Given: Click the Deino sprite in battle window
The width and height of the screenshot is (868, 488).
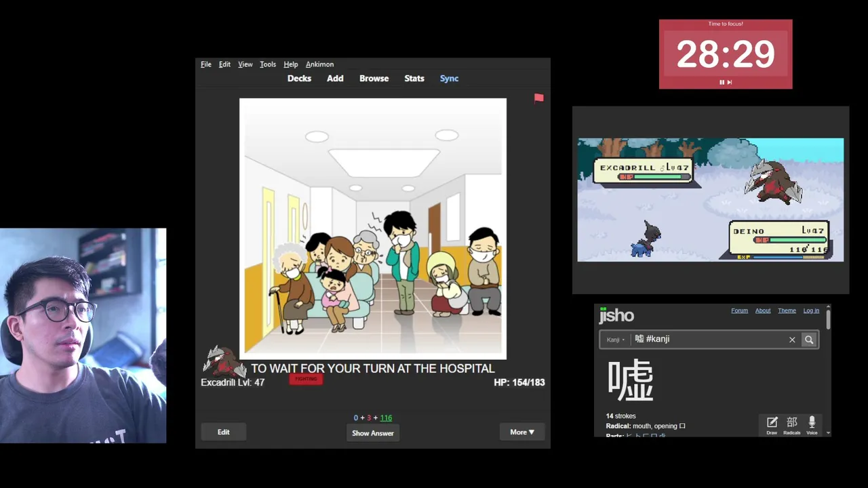Looking at the screenshot, I should 646,241.
